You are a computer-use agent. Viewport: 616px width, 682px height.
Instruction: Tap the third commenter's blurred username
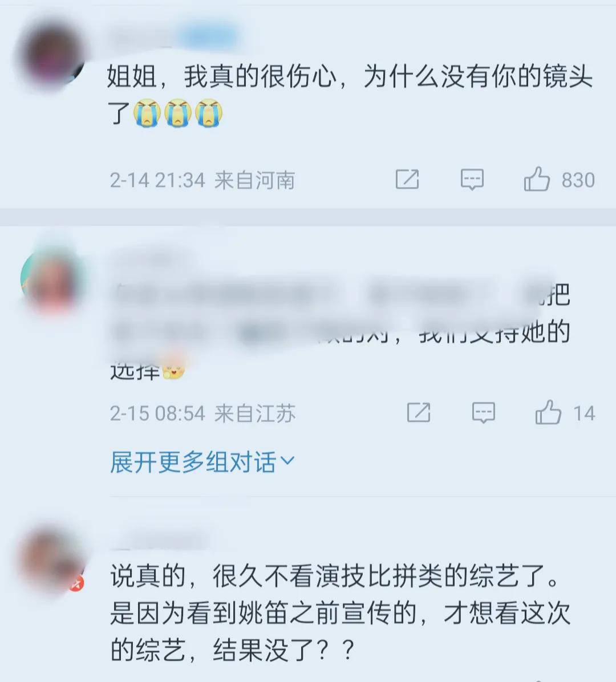click(161, 539)
